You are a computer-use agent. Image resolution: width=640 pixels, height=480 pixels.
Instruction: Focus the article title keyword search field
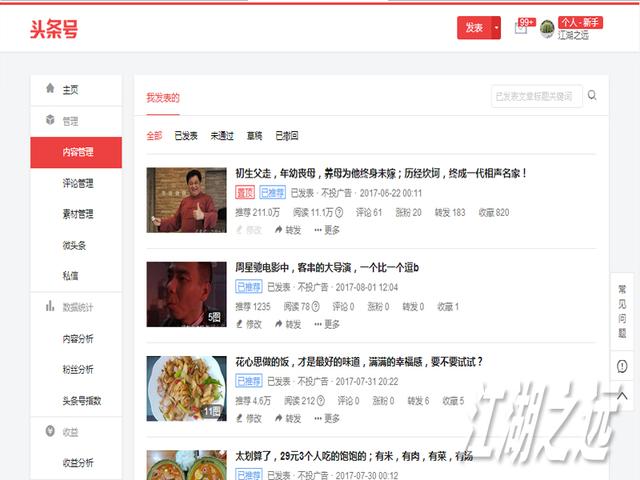(x=537, y=96)
